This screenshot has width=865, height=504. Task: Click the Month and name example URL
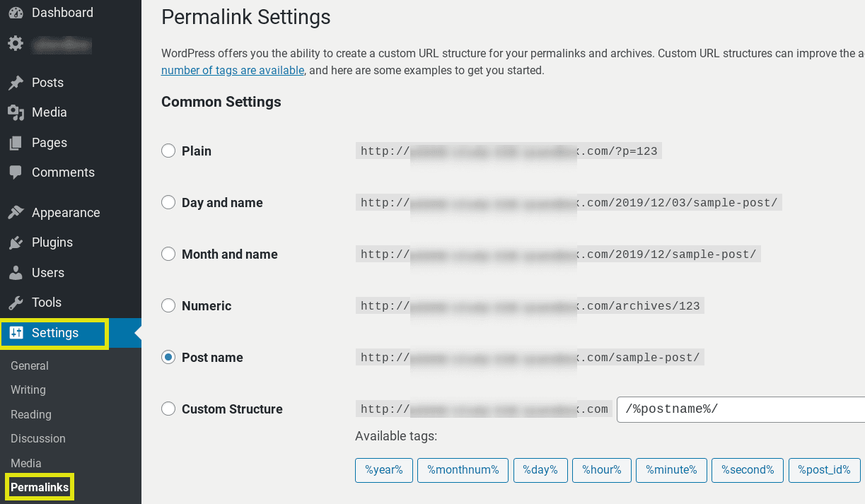(559, 254)
